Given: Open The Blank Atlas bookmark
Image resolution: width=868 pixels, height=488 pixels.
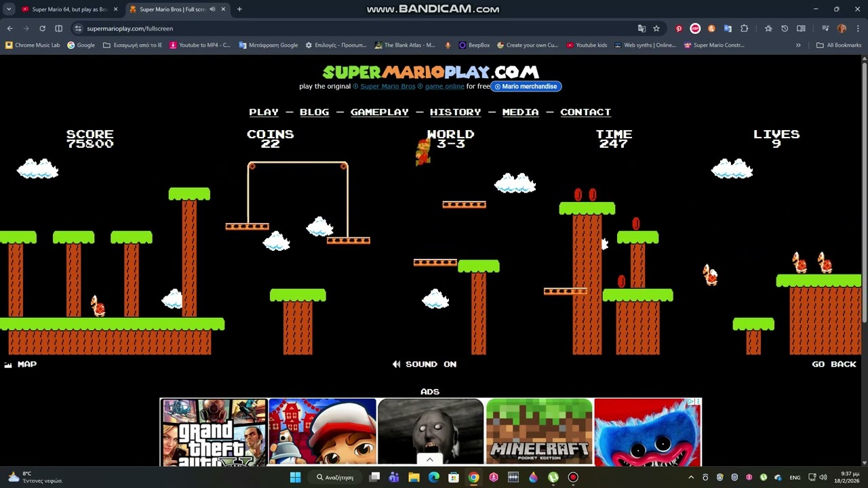Looking at the screenshot, I should 404,45.
